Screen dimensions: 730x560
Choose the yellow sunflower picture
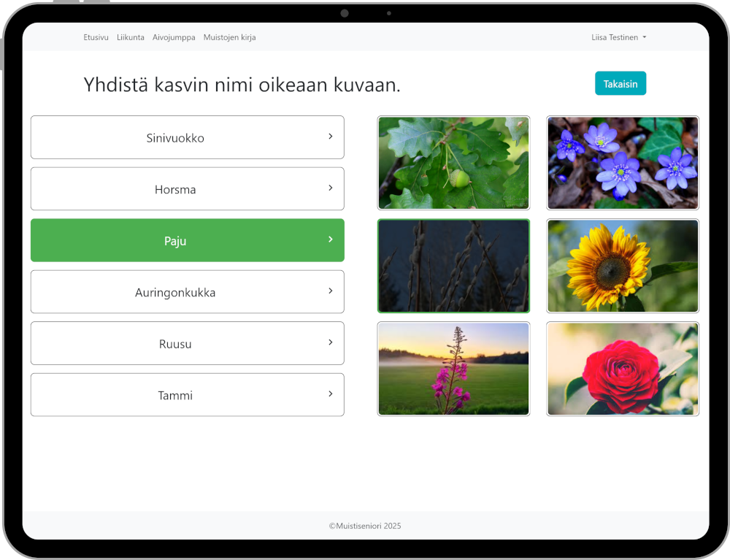pyautogui.click(x=623, y=266)
